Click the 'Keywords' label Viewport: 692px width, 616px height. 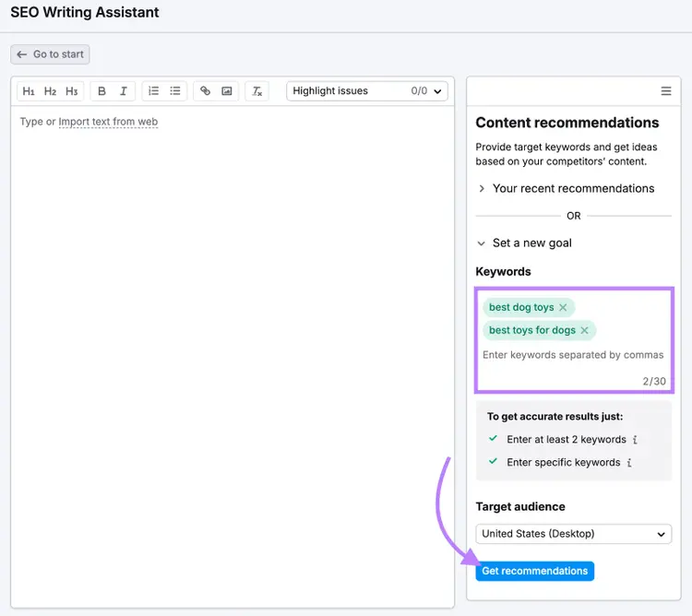pos(503,272)
